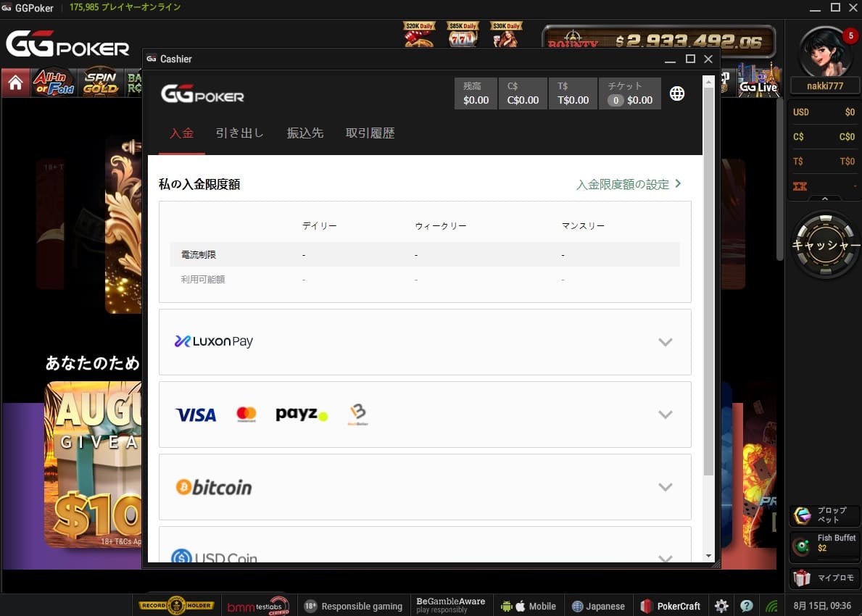Open the プロップベット feature
The image size is (862, 616).
click(x=824, y=515)
